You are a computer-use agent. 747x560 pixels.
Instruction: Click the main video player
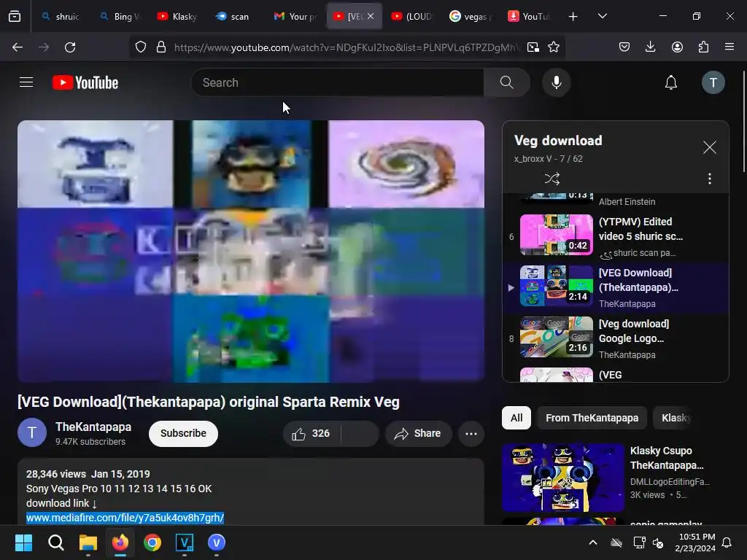click(251, 252)
